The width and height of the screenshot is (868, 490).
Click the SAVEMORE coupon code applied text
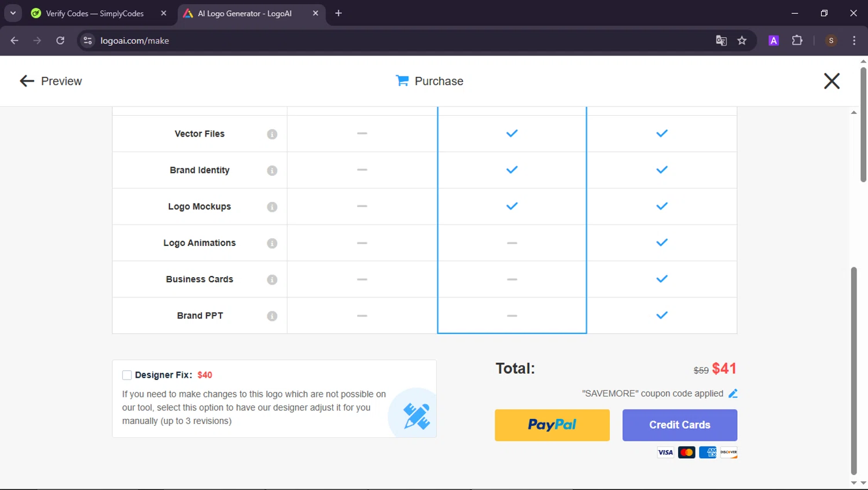tap(653, 393)
